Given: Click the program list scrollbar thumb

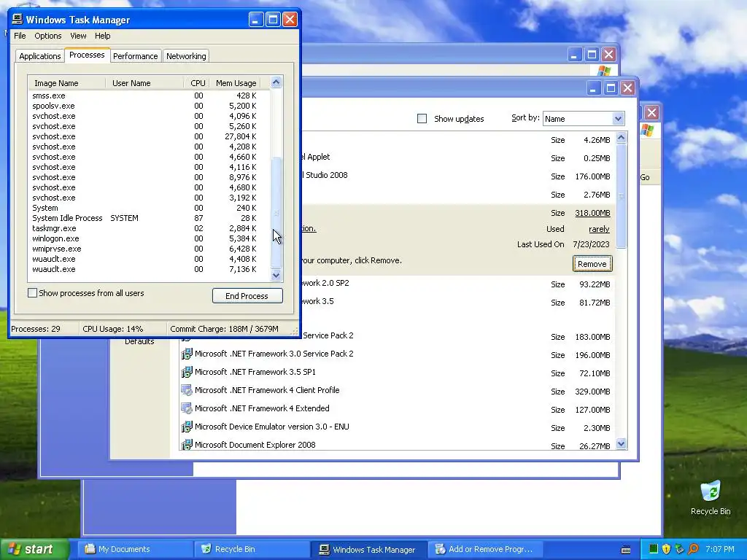Looking at the screenshot, I should [622, 195].
